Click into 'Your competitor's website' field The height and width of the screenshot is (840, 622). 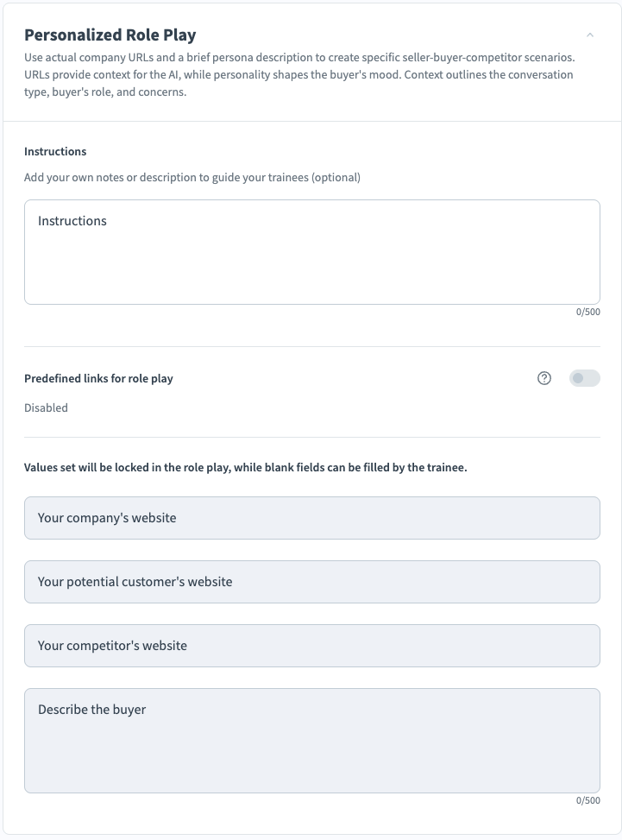[x=311, y=646]
